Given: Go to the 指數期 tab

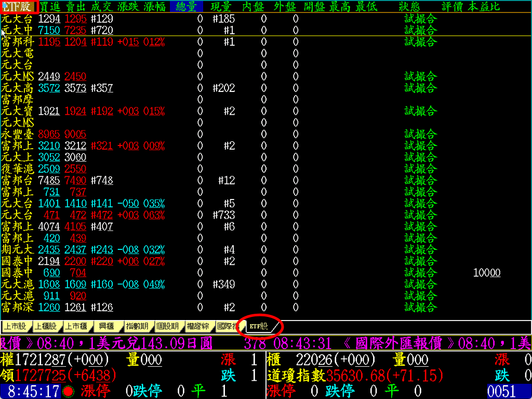Looking at the screenshot, I should click(x=137, y=326).
